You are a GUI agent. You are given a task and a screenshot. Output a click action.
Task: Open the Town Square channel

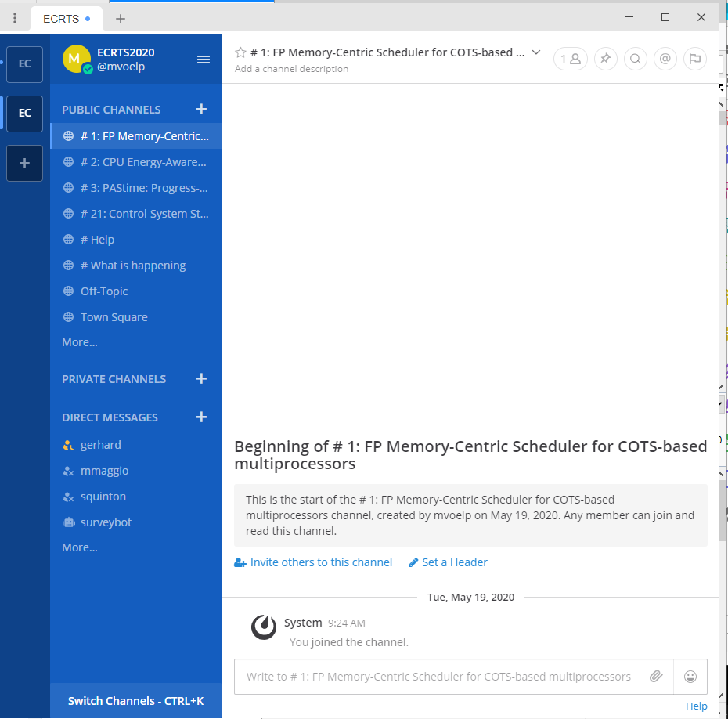point(136,317)
